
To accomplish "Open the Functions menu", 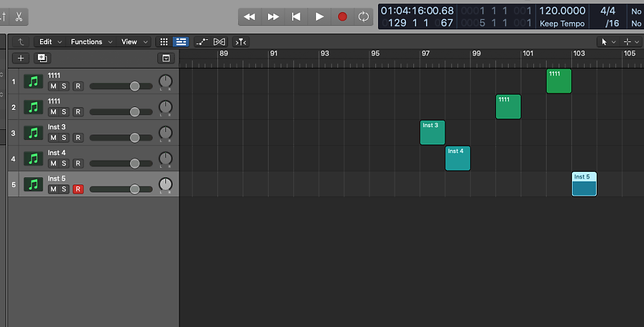I will click(x=91, y=42).
